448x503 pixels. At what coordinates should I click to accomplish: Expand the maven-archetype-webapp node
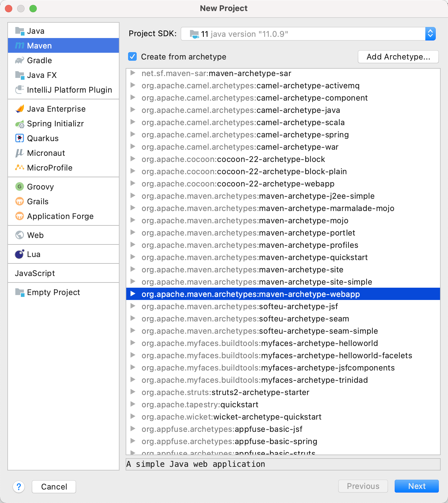(x=133, y=294)
